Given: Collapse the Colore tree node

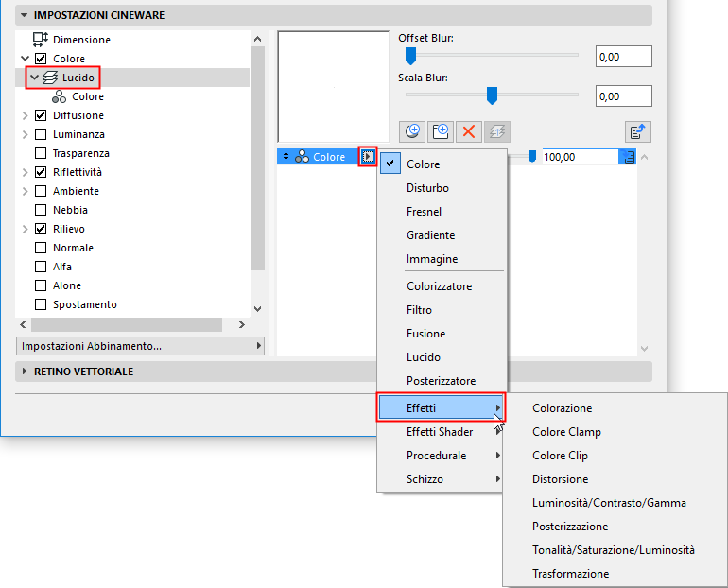Looking at the screenshot, I should click(x=26, y=59).
